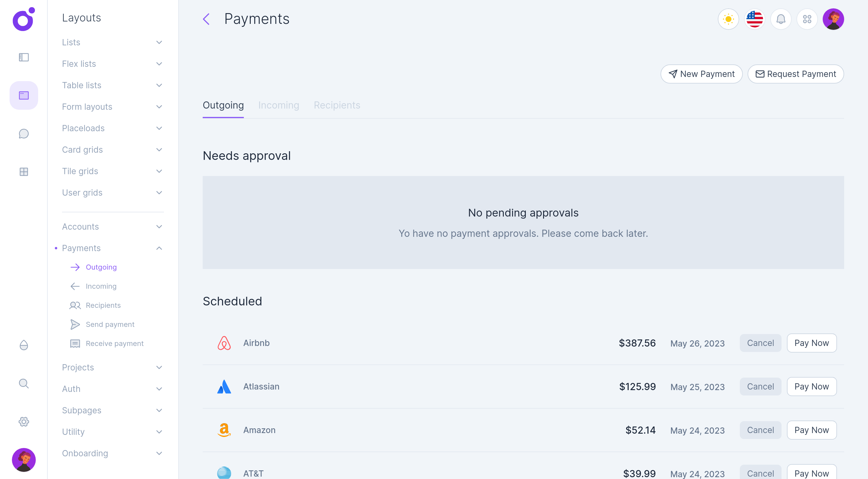Click the New Payment button
Image resolution: width=868 pixels, height=479 pixels.
[702, 74]
